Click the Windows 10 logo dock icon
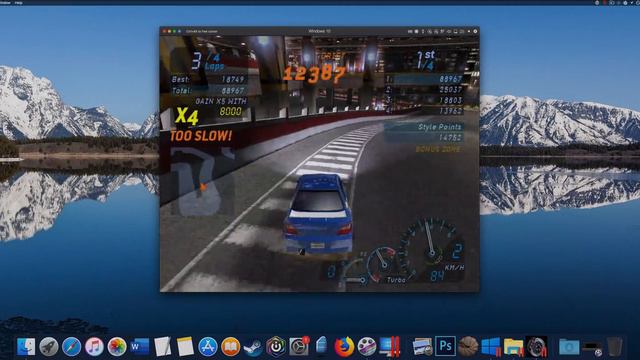 tap(491, 347)
